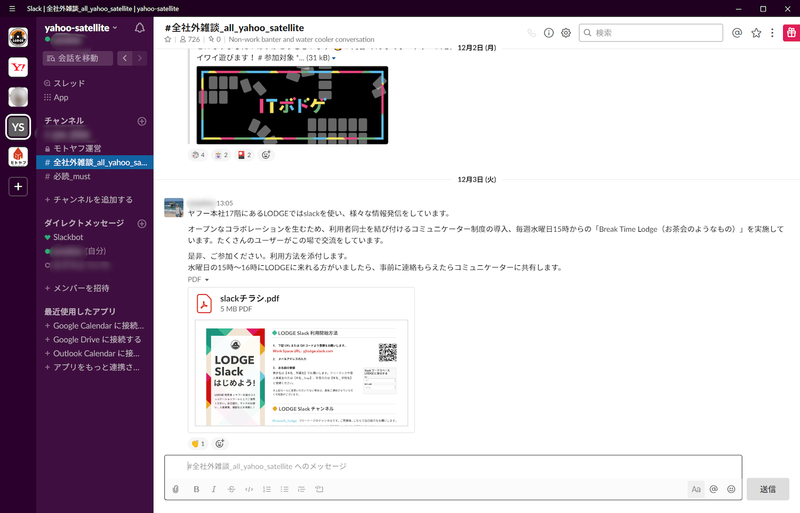
Task: Insert a code block
Action: (319, 489)
